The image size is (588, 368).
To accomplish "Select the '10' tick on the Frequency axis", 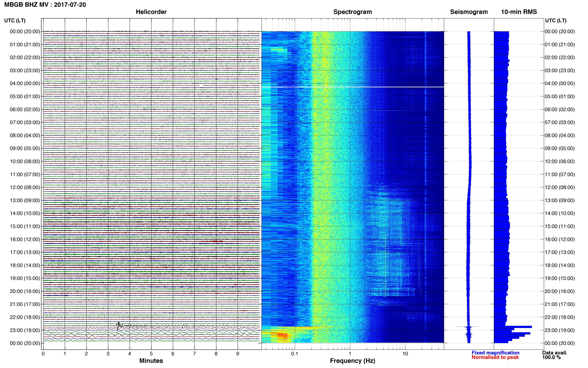I will [405, 354].
